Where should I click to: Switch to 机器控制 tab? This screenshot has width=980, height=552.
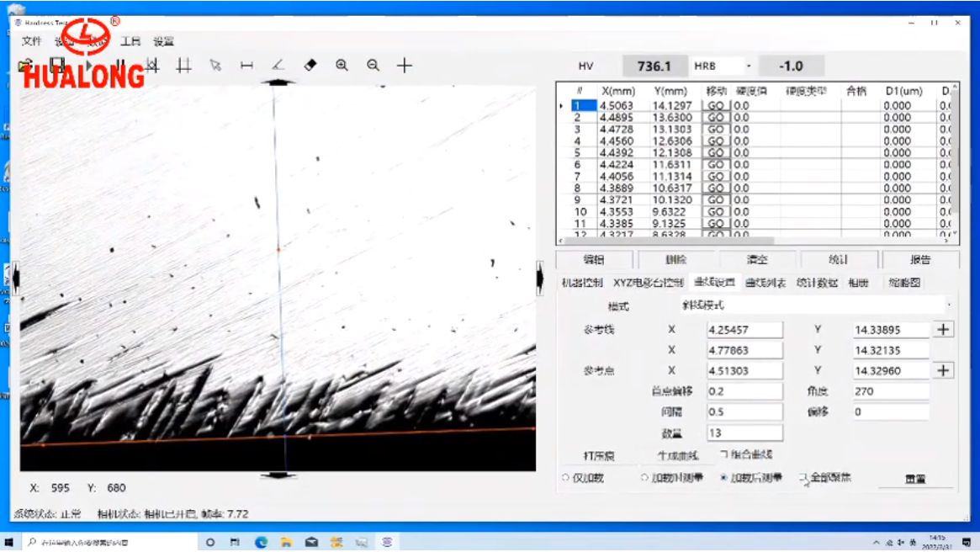pos(582,283)
